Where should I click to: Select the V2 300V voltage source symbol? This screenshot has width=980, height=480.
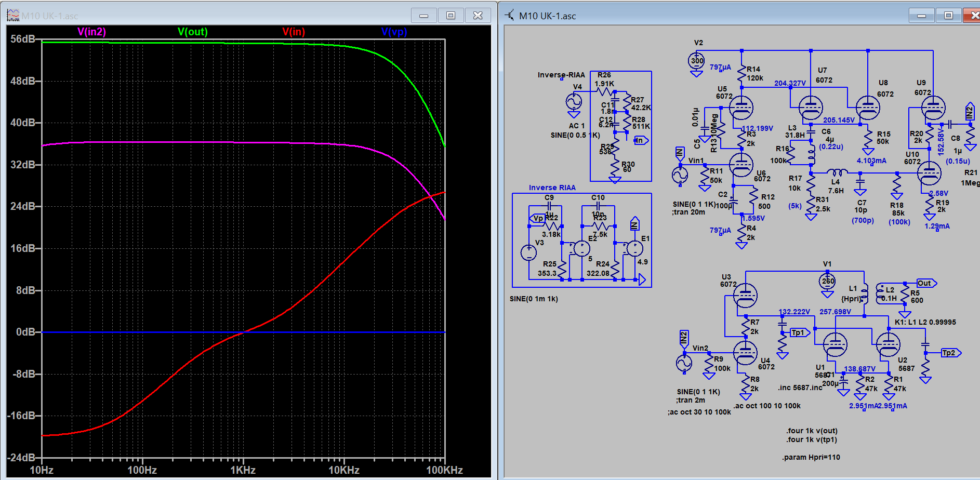click(697, 61)
